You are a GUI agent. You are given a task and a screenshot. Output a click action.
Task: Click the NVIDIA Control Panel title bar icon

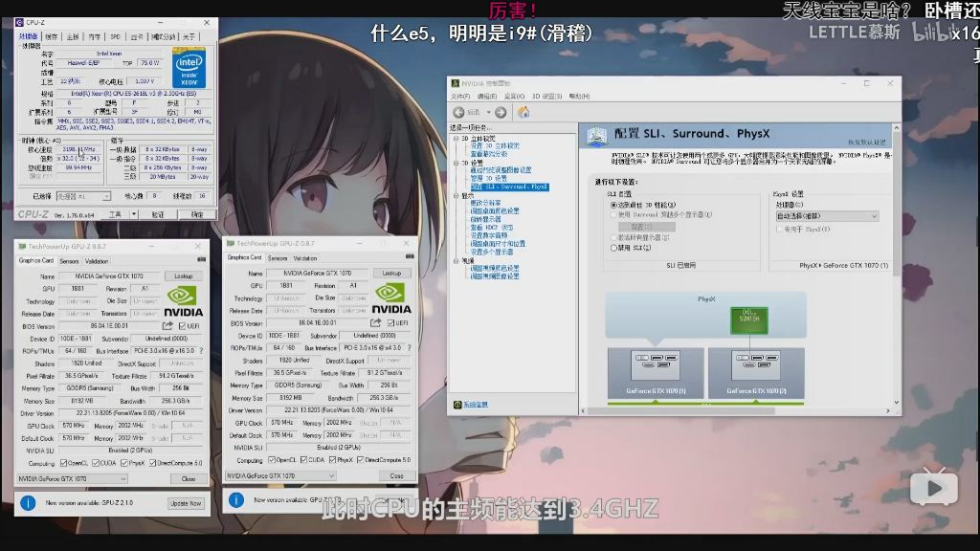(x=456, y=83)
